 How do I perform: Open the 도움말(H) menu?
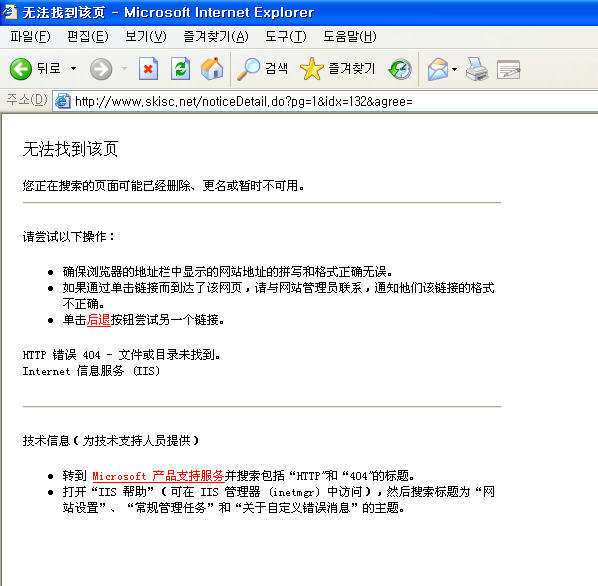(x=350, y=37)
